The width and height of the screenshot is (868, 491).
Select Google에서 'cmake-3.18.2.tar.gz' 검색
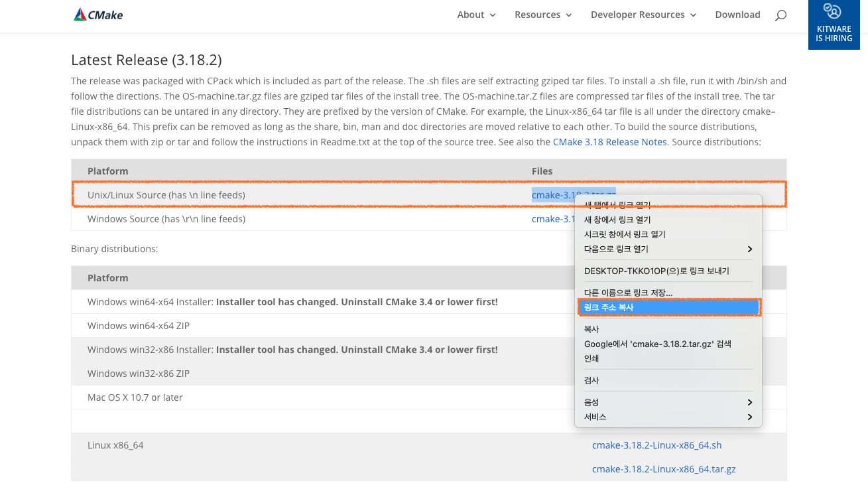(668, 344)
